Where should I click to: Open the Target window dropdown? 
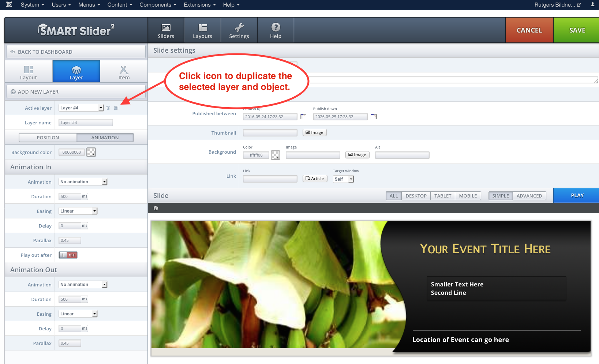343,179
